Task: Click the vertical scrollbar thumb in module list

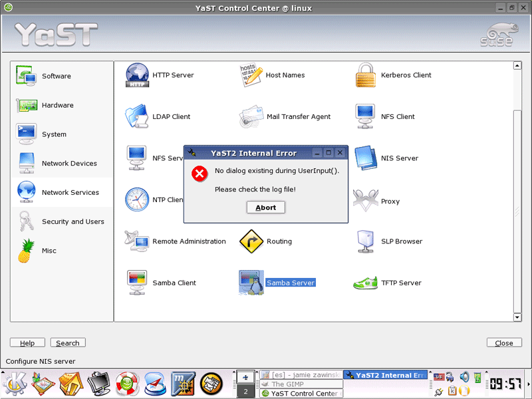Action: (x=517, y=211)
